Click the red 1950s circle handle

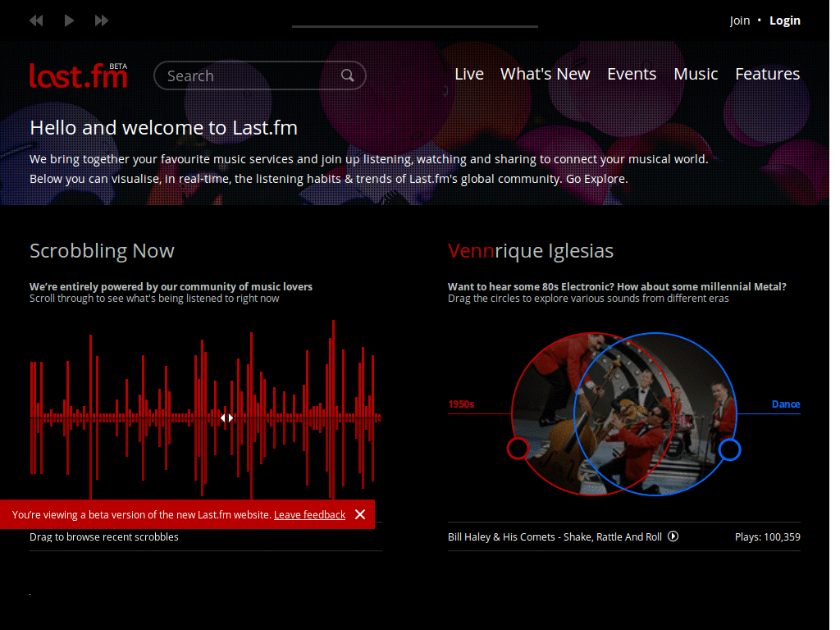point(518,449)
